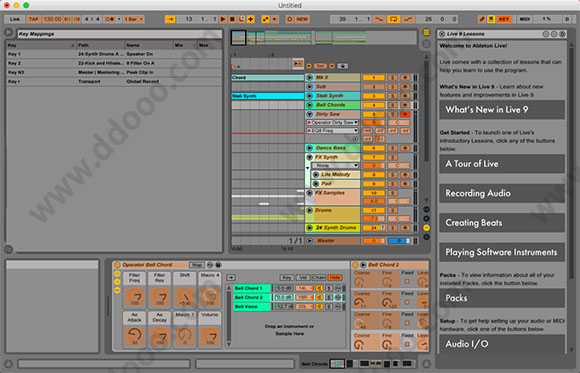
Task: Show Key zone editor tab
Action: (x=286, y=278)
